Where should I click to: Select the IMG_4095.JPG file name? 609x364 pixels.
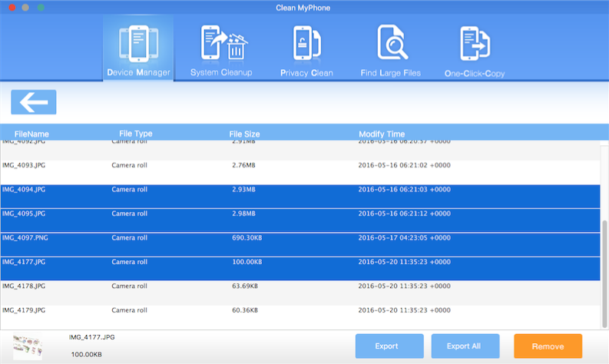pos(24,213)
